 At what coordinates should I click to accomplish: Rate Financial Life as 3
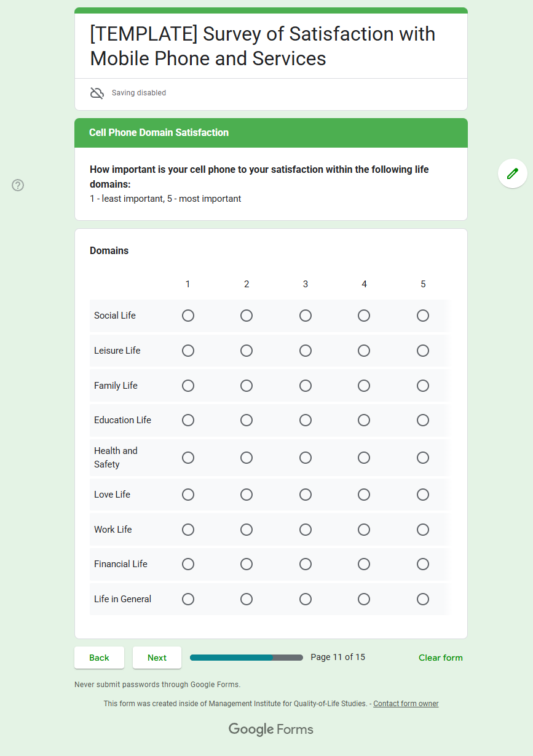(x=306, y=564)
